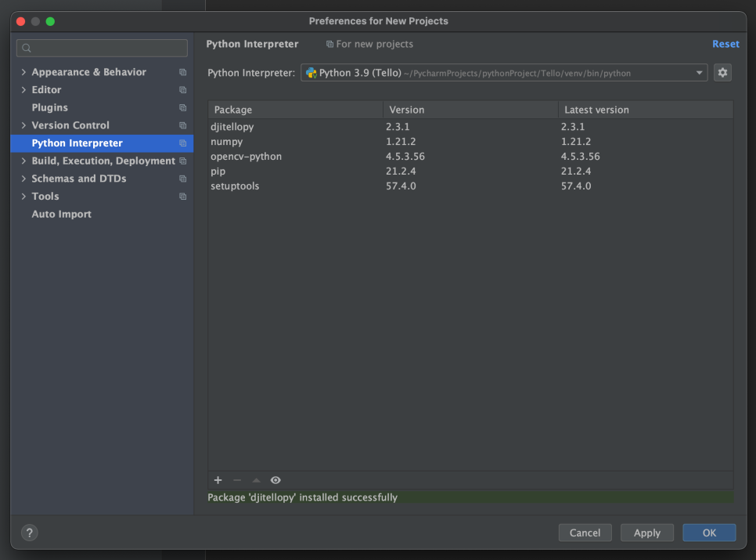The image size is (756, 560).
Task: Select the Tools category label
Action: point(45,197)
